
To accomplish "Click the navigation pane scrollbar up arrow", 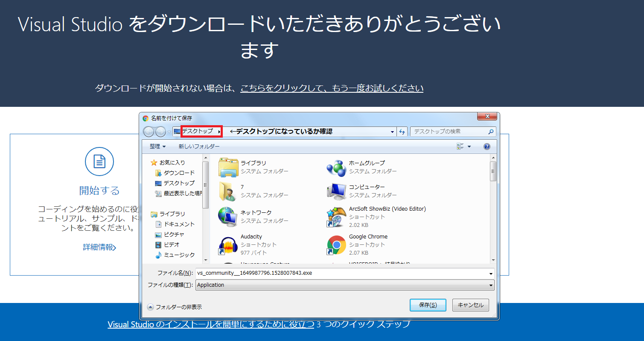I will [205, 158].
